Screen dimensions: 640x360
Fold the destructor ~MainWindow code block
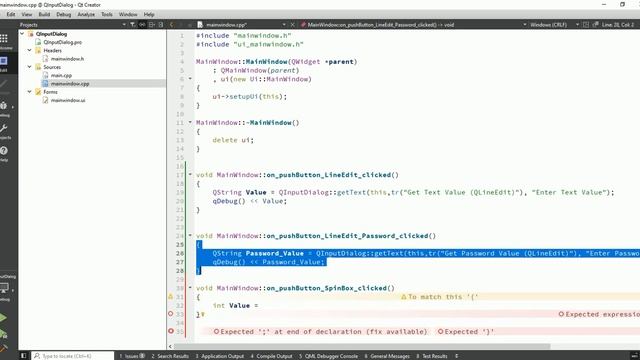tap(190, 122)
